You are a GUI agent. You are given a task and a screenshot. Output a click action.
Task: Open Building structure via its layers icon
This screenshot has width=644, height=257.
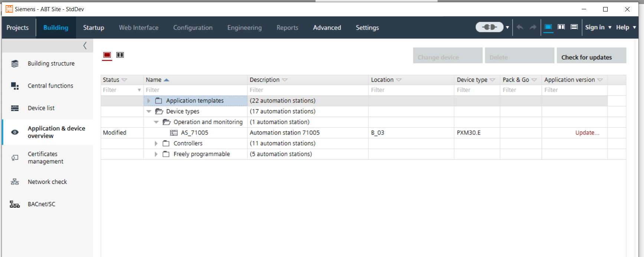[15, 64]
